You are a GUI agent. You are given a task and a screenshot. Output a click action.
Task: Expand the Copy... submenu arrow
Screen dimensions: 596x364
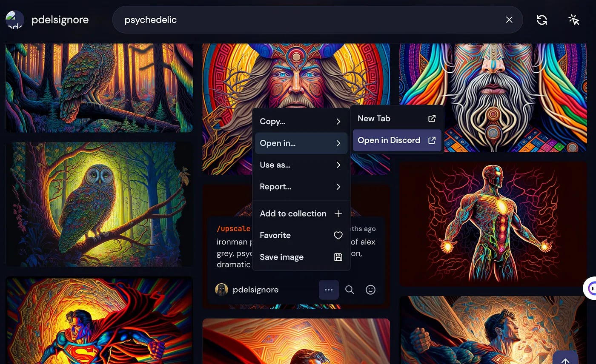338,122
